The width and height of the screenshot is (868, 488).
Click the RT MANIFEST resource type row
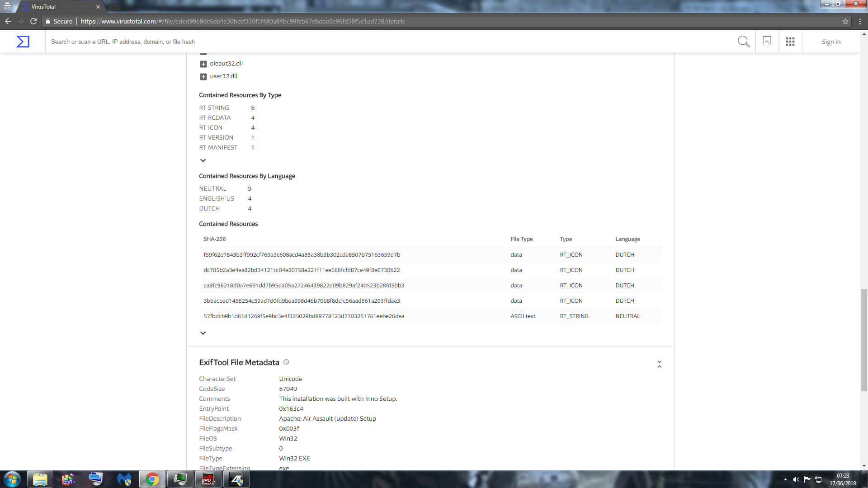pos(227,148)
